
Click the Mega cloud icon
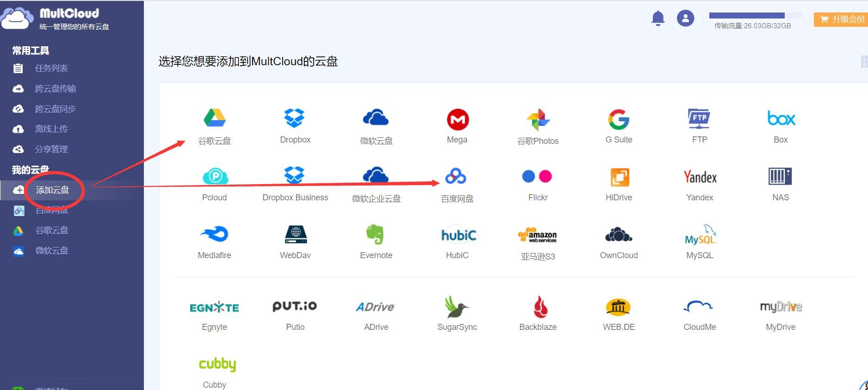point(457,119)
